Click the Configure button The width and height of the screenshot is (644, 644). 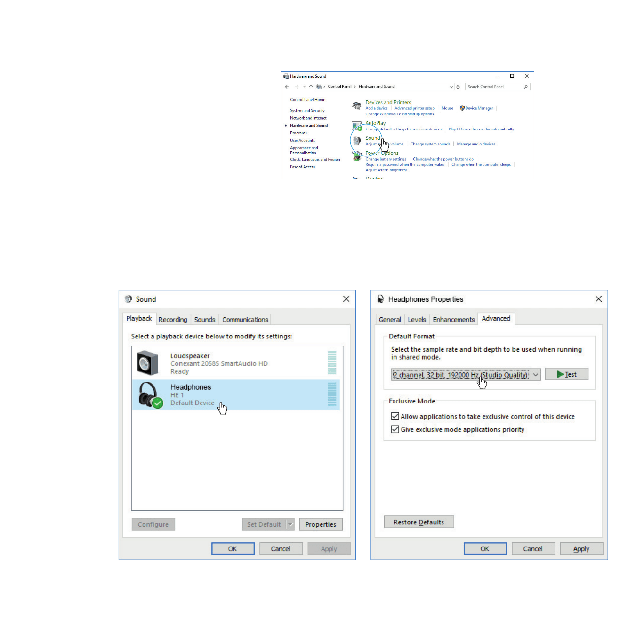[x=153, y=524]
